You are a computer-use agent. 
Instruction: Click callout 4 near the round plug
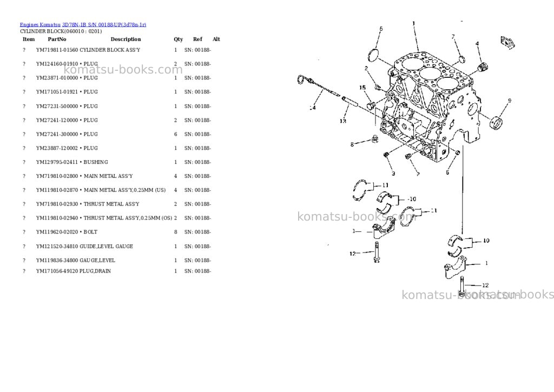(477, 44)
